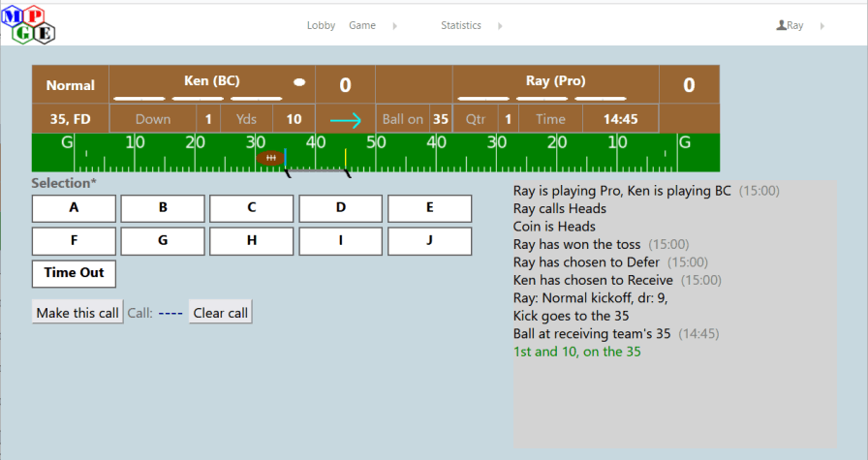Screen dimensions: 868x460
Task: Select play H
Action: tap(251, 241)
